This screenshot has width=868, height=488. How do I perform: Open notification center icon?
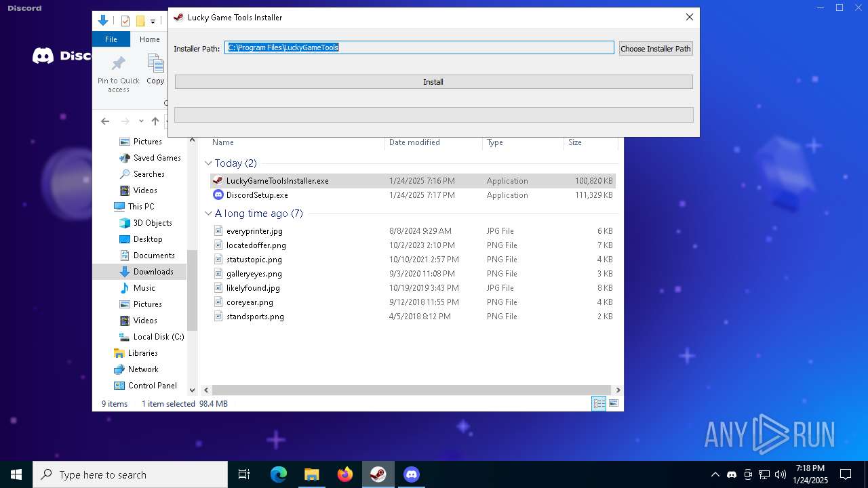point(846,474)
